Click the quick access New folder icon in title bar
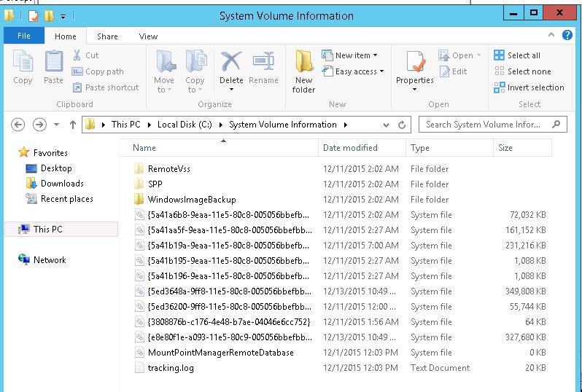The image size is (582, 392). pos(49,15)
